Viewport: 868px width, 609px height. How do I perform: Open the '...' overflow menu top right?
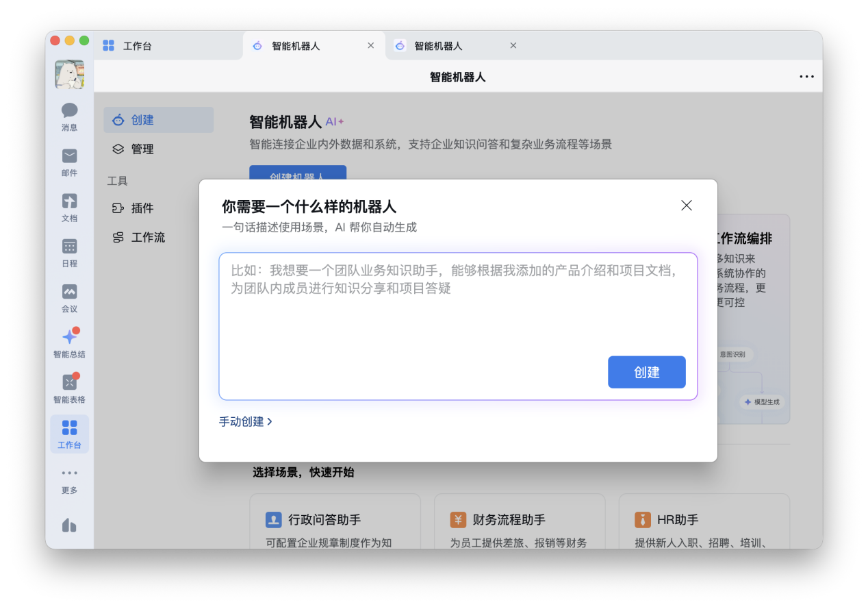click(806, 77)
